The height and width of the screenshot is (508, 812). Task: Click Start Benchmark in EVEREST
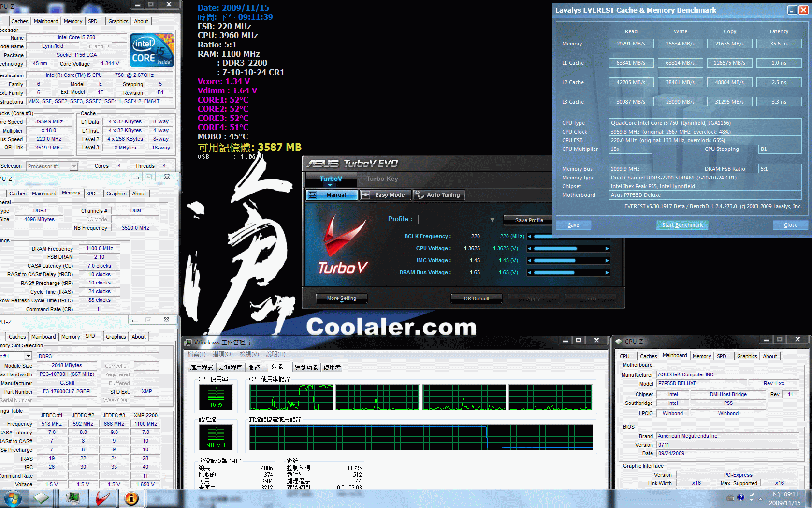pyautogui.click(x=682, y=225)
